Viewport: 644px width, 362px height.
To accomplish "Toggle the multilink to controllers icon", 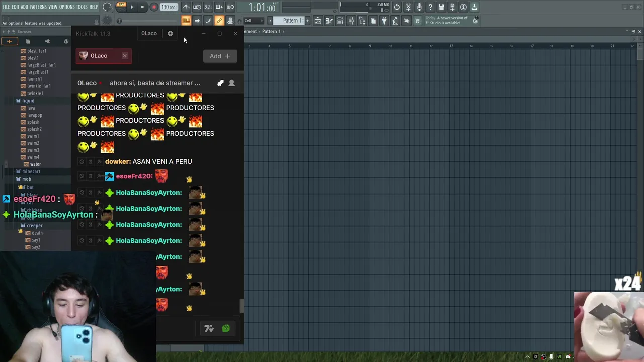I will pyautogui.click(x=230, y=21).
